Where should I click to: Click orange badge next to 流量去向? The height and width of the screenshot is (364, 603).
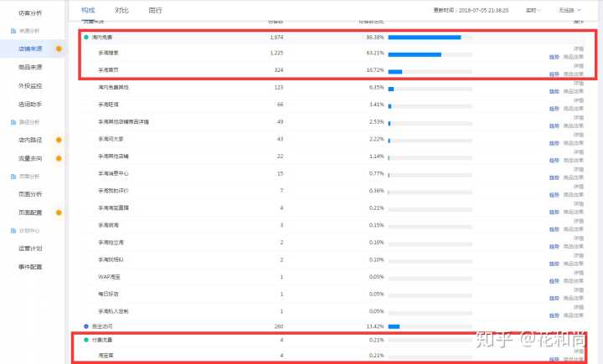pyautogui.click(x=58, y=158)
